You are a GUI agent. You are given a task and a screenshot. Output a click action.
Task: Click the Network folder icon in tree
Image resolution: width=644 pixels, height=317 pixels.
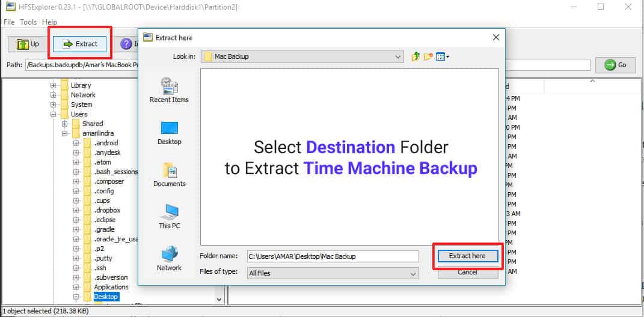[x=64, y=95]
